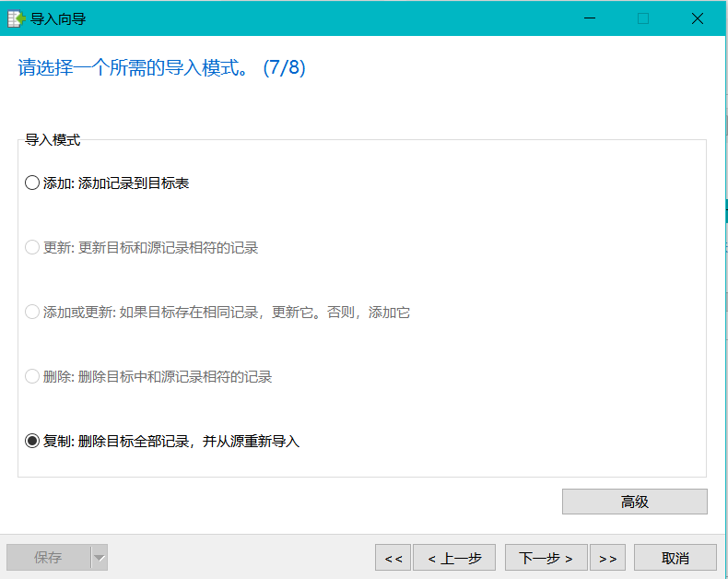Cancel the wizard with 取消
This screenshot has height=579, width=728.
point(675,558)
